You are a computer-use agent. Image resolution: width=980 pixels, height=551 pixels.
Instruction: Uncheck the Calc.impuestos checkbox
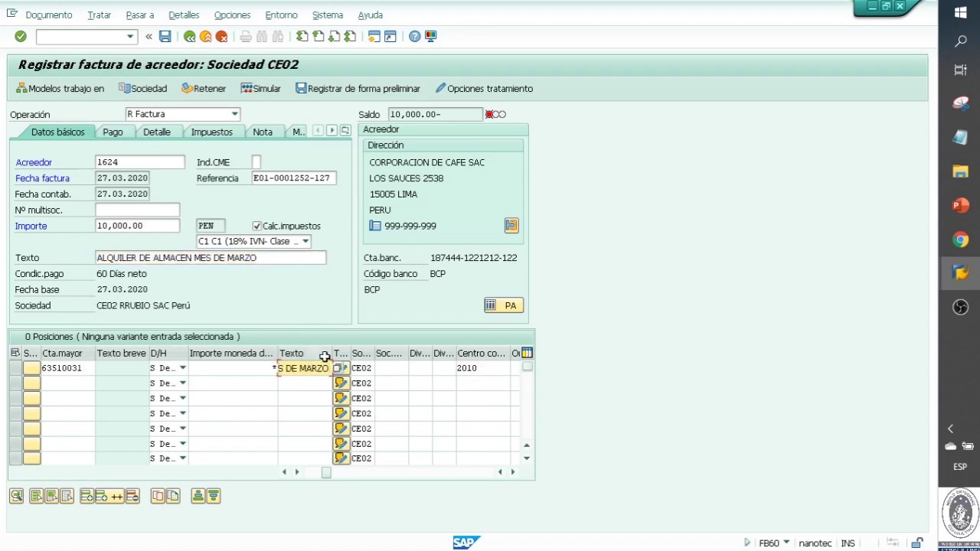click(256, 226)
